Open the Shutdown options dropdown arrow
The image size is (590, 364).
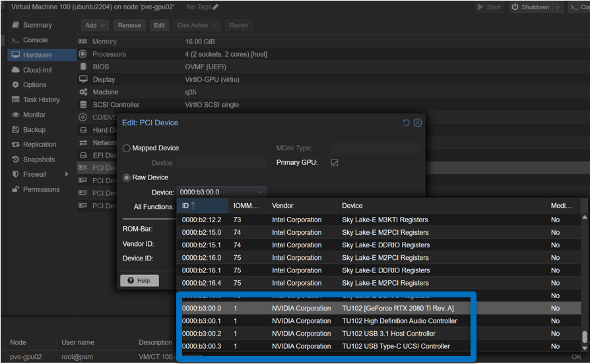tap(558, 7)
